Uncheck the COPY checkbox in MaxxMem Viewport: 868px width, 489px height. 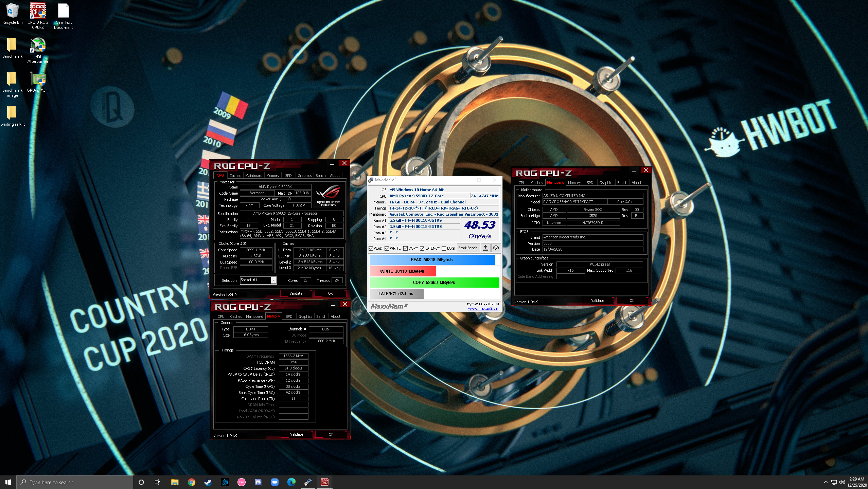tap(405, 248)
